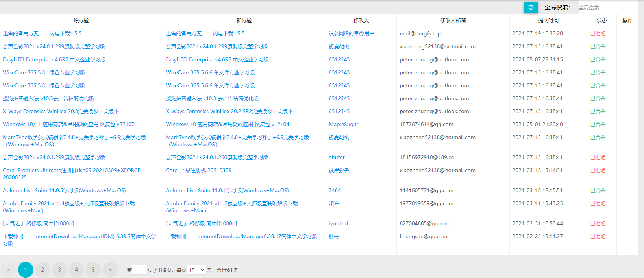
Task: Open editor 彼岸弥香 profile link
Action: coord(339,170)
